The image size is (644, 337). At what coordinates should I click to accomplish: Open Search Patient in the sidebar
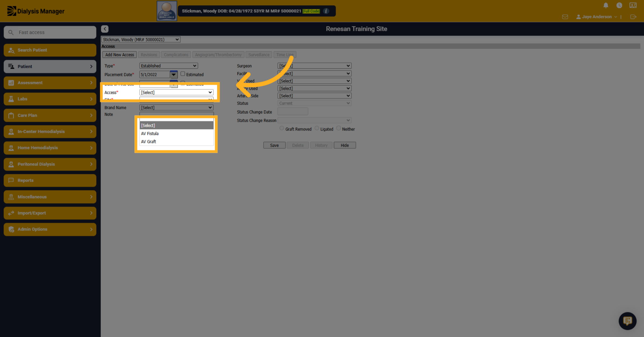[50, 50]
